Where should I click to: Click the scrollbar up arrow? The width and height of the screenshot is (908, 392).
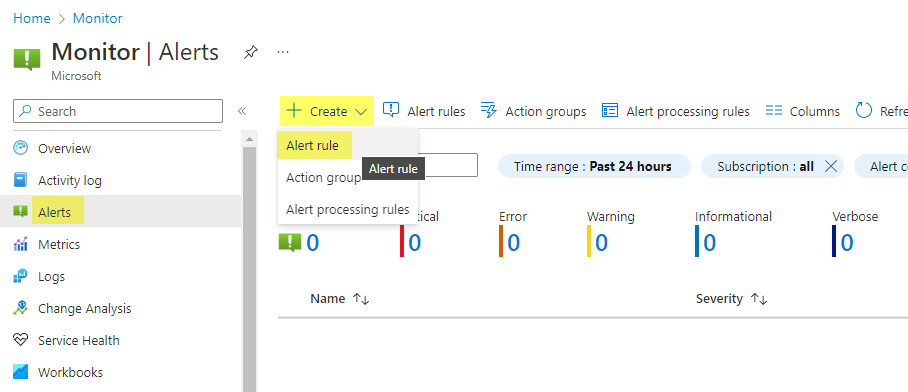pos(249,140)
